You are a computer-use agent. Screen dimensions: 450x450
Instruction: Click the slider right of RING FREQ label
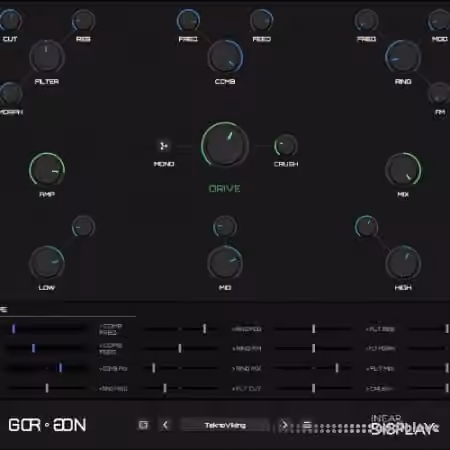[180, 388]
